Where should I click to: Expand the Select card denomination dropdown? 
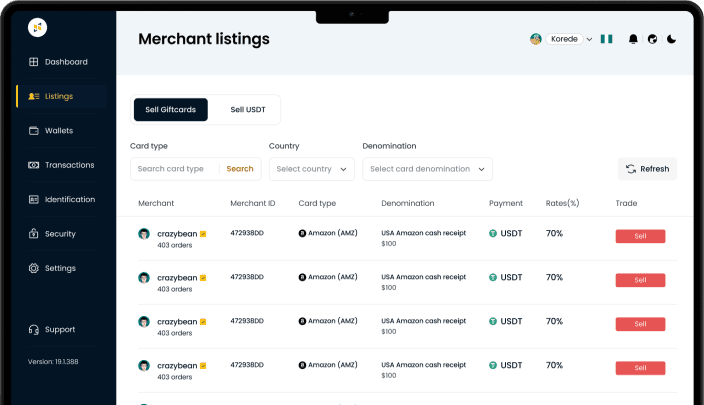427,169
